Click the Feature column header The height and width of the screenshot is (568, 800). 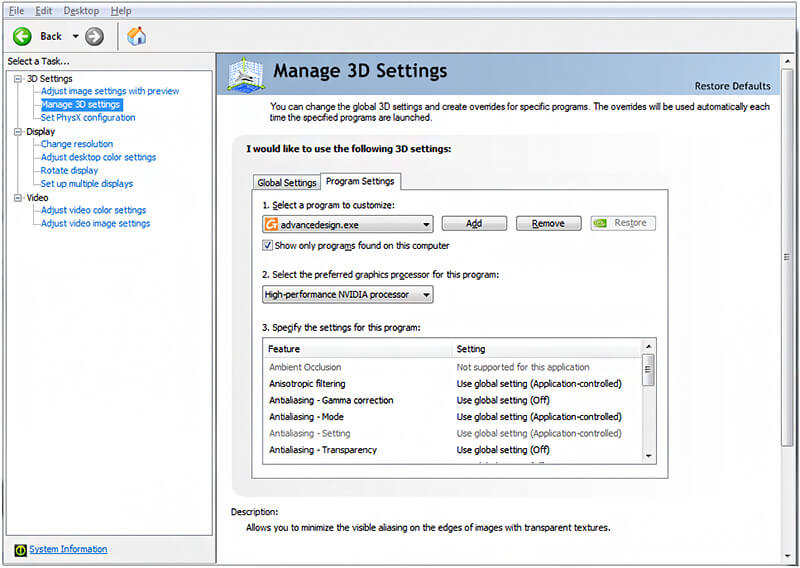[x=359, y=349]
